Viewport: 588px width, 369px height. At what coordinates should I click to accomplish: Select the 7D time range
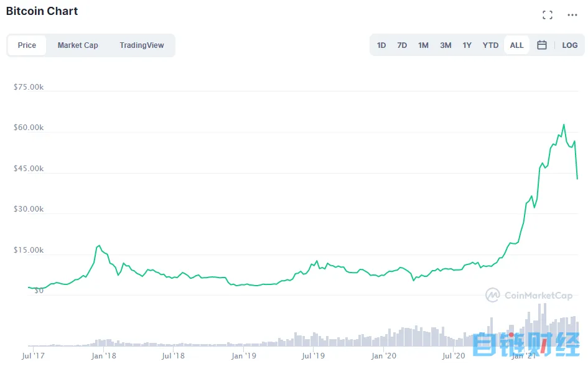click(402, 45)
